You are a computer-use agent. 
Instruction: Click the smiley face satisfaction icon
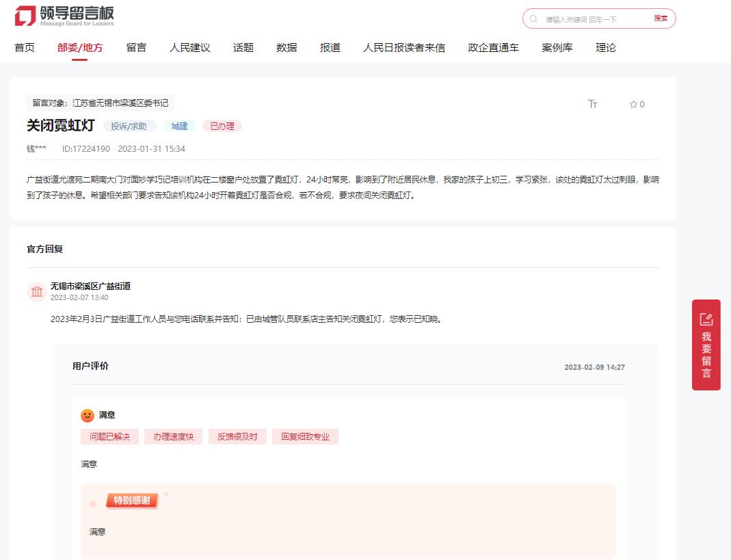tap(88, 415)
